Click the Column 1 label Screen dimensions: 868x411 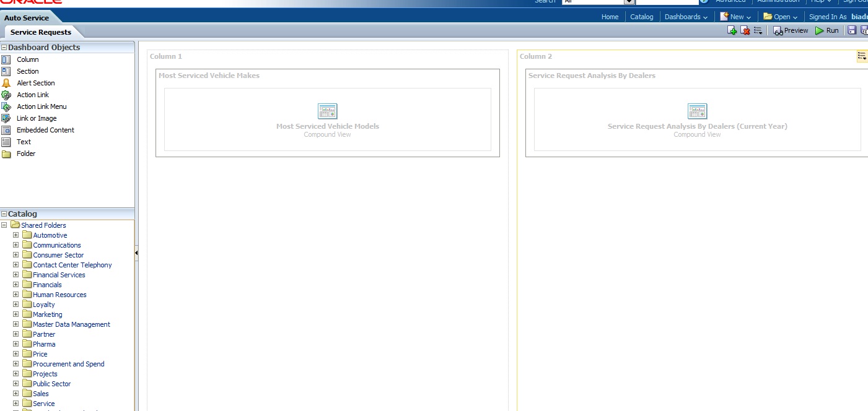tap(166, 56)
